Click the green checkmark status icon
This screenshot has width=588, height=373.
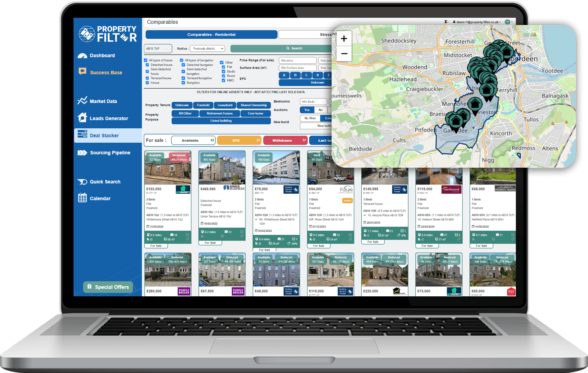(507, 22)
